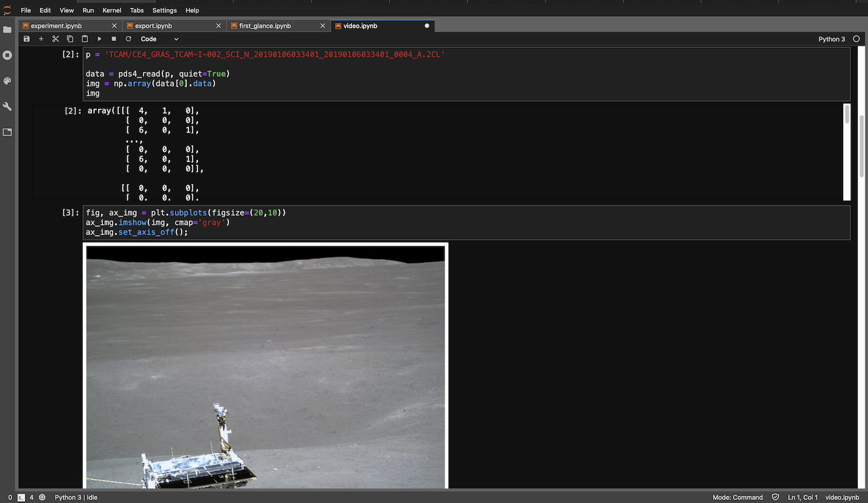Image resolution: width=868 pixels, height=503 pixels.
Task: Open the file browser sidebar
Action: point(7,30)
